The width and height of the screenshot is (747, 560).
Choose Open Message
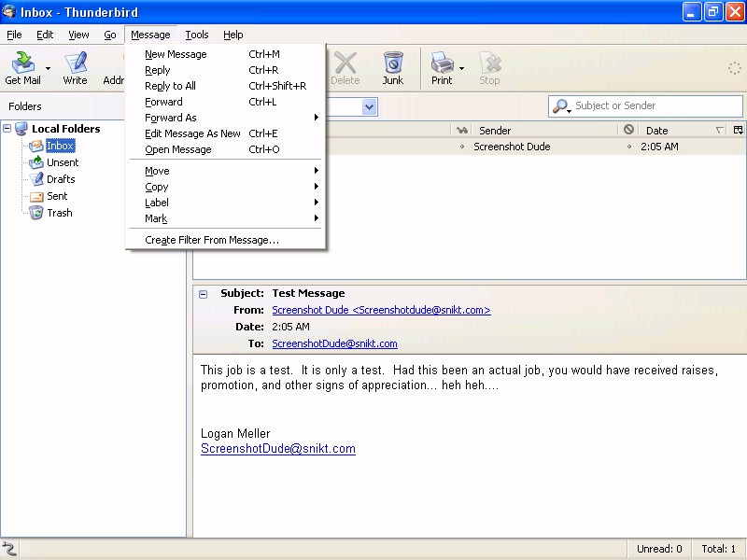point(226,149)
